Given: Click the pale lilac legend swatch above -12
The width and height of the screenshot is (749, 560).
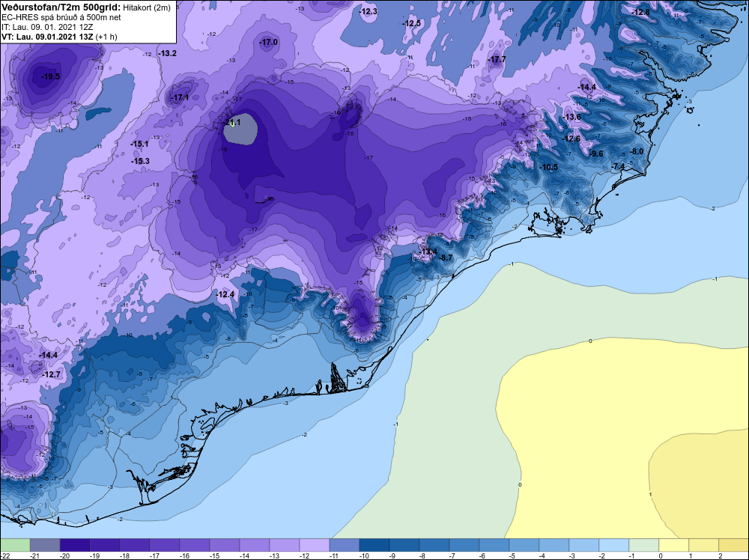Looking at the screenshot, I should [x=315, y=545].
